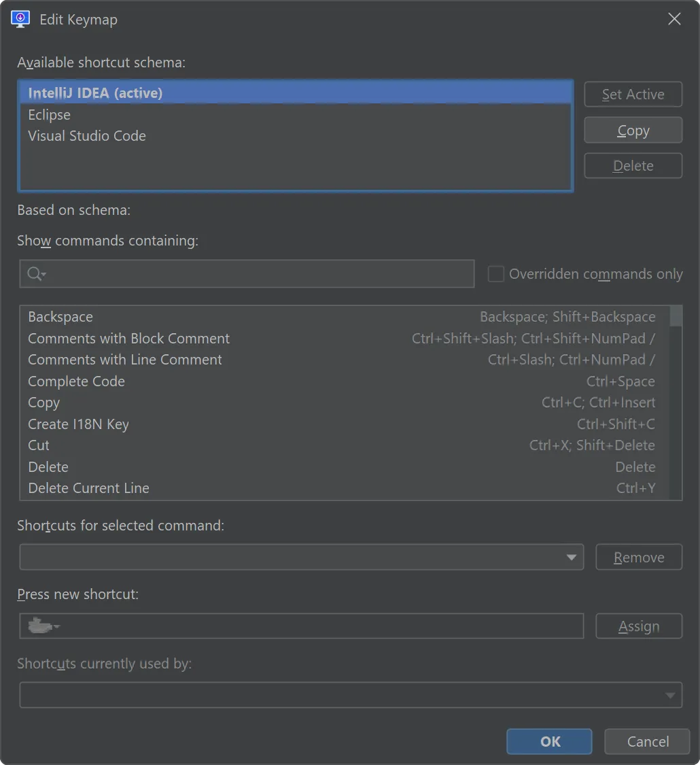This screenshot has width=700, height=765.
Task: Select the Delete command in list
Action: (345, 467)
